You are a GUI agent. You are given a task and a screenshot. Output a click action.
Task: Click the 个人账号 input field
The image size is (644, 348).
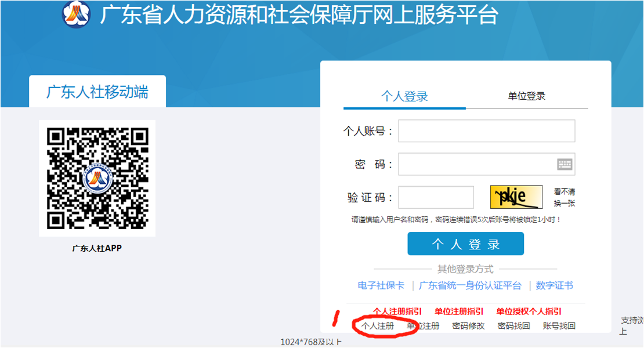(x=486, y=131)
